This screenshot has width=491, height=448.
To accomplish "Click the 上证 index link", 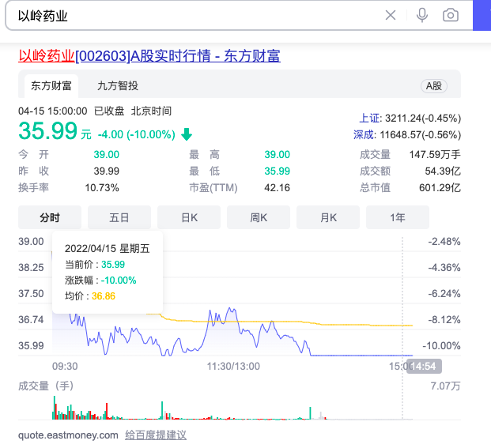I will pyautogui.click(x=369, y=119).
